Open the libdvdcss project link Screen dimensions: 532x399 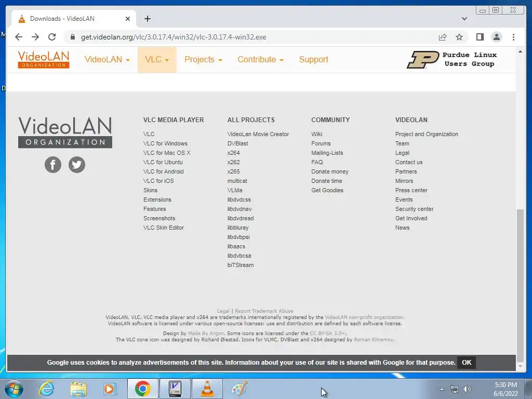point(239,200)
